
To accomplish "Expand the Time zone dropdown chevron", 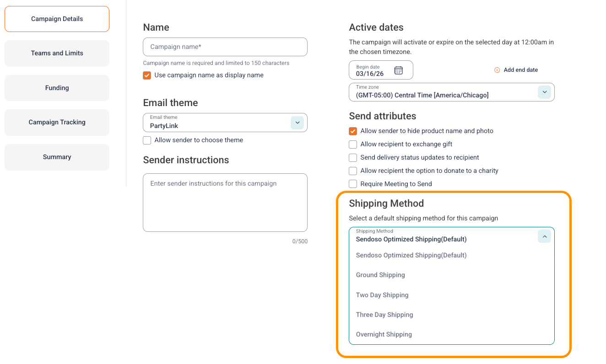I will click(x=544, y=92).
